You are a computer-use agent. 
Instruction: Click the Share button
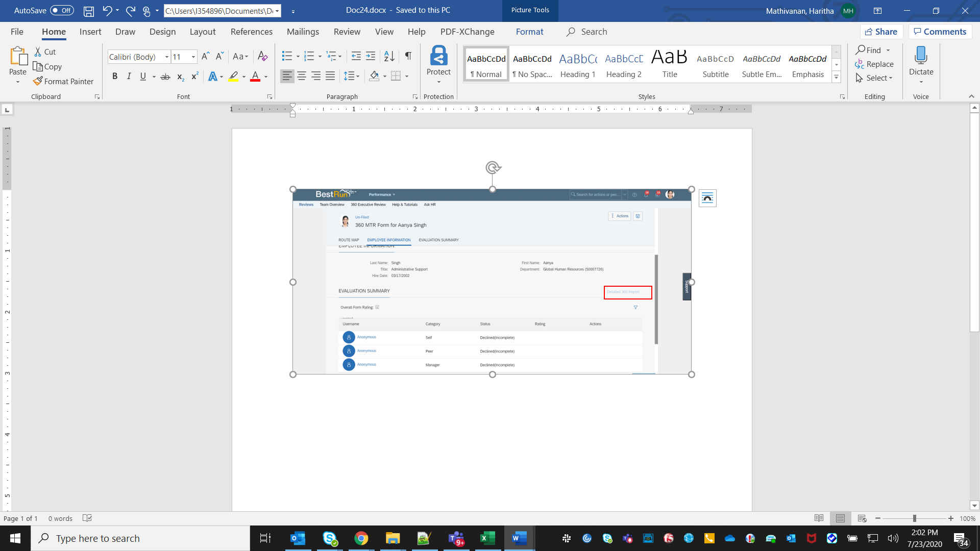coord(881,32)
